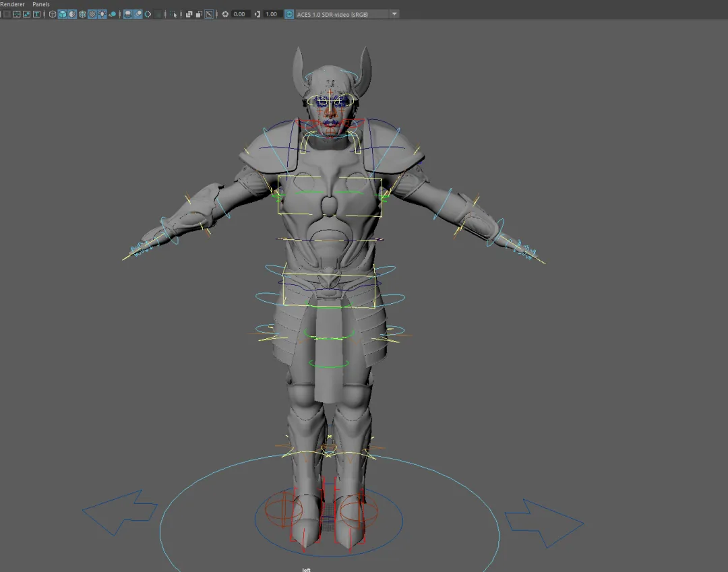Open the Renderer menu
Screen dimensions: 728x572
pyautogui.click(x=11, y=4)
